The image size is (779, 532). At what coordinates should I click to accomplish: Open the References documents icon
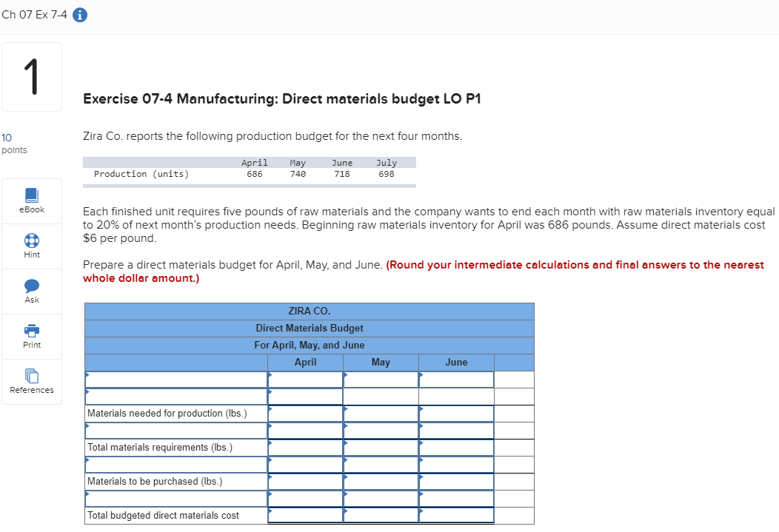(x=32, y=376)
